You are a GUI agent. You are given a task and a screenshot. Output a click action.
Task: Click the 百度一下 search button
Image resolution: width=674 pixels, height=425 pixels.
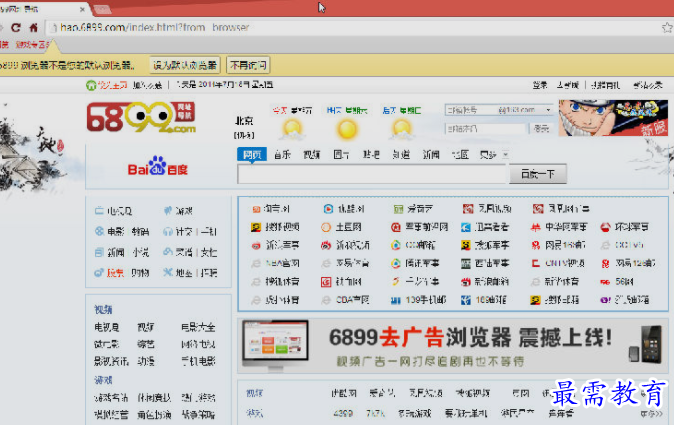pyautogui.click(x=538, y=174)
